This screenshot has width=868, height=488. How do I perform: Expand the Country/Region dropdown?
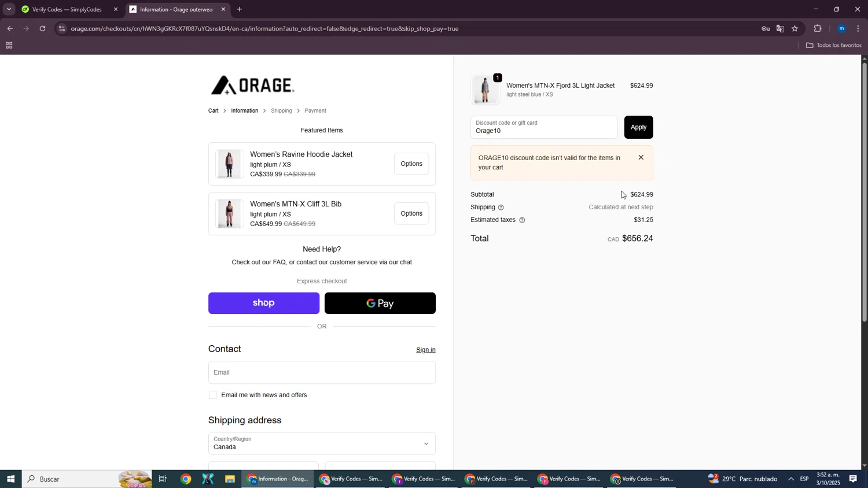click(322, 443)
